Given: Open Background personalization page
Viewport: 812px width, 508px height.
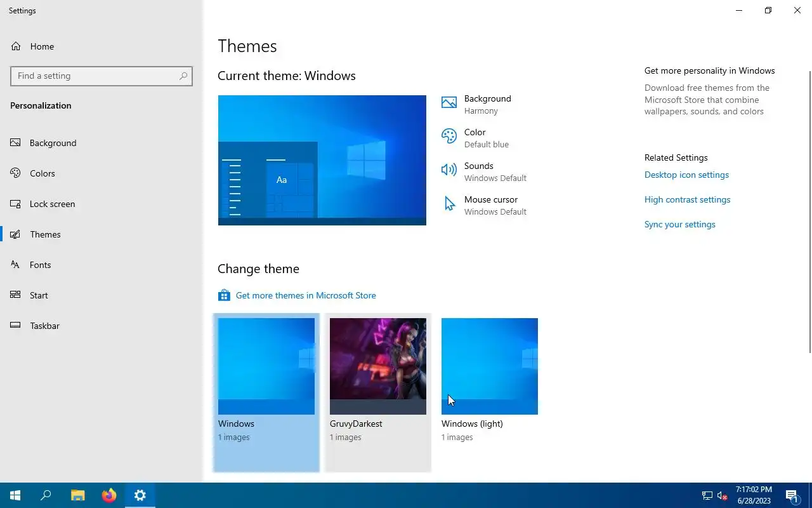Looking at the screenshot, I should click(x=101, y=143).
